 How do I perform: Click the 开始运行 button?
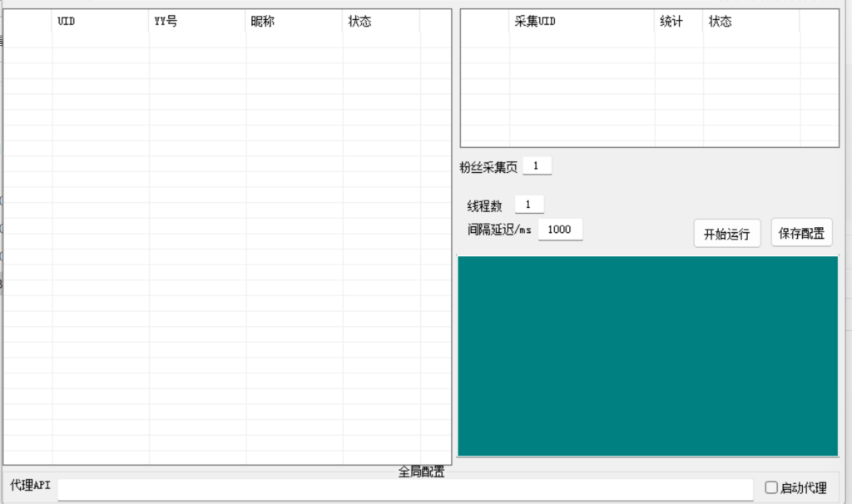tap(726, 233)
